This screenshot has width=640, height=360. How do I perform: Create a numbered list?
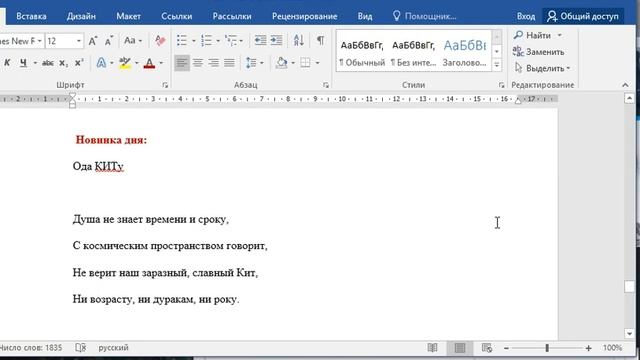click(x=207, y=40)
